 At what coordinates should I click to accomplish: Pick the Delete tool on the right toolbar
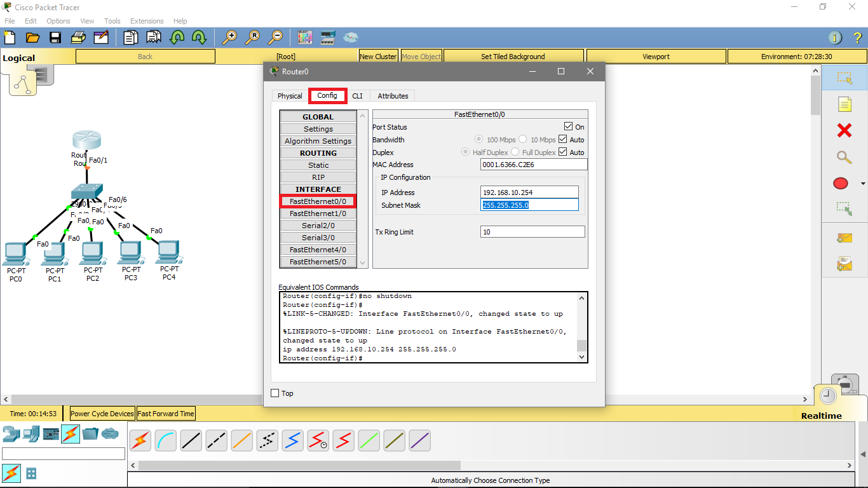pos(845,130)
